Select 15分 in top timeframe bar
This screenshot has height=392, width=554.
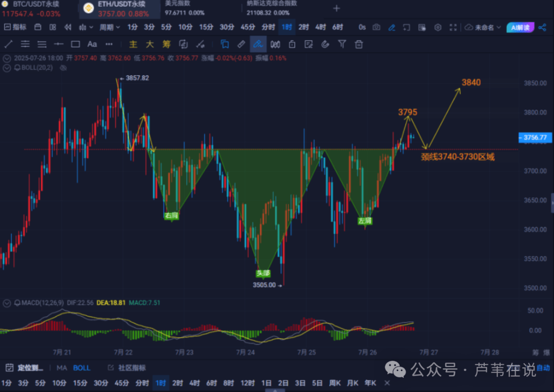[206, 27]
